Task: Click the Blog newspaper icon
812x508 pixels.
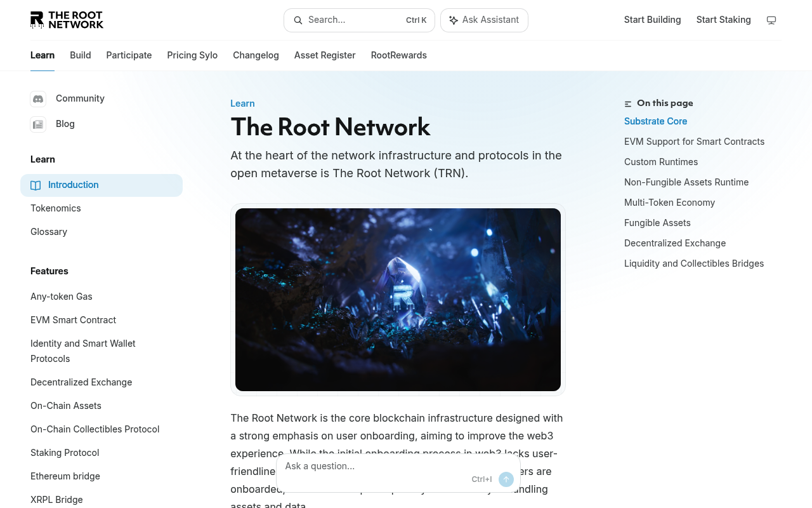Action: pos(38,124)
